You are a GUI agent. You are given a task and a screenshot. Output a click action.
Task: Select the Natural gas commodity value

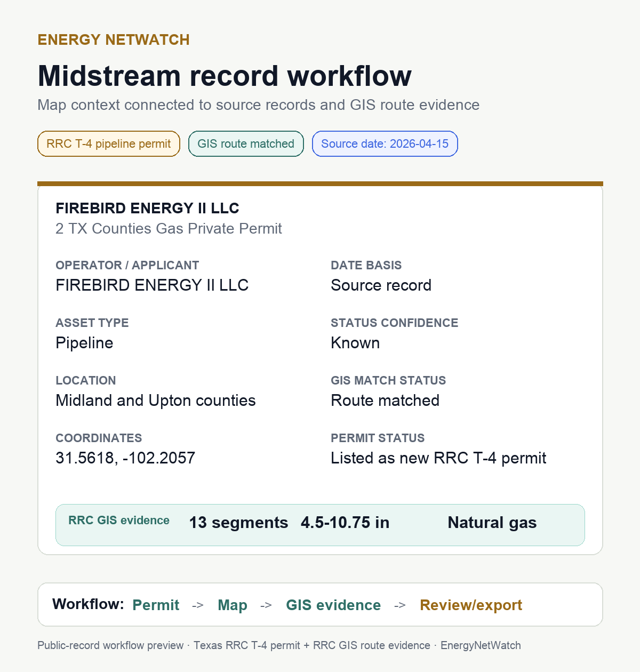point(492,523)
